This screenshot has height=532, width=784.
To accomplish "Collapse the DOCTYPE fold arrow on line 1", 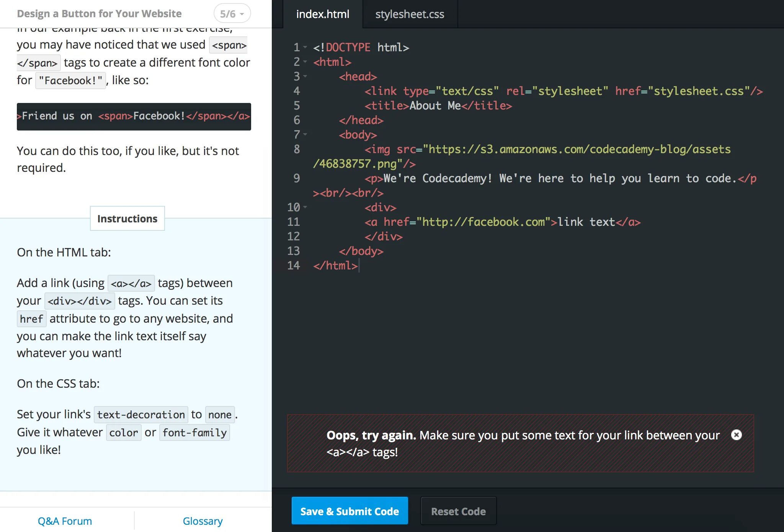I will (305, 47).
